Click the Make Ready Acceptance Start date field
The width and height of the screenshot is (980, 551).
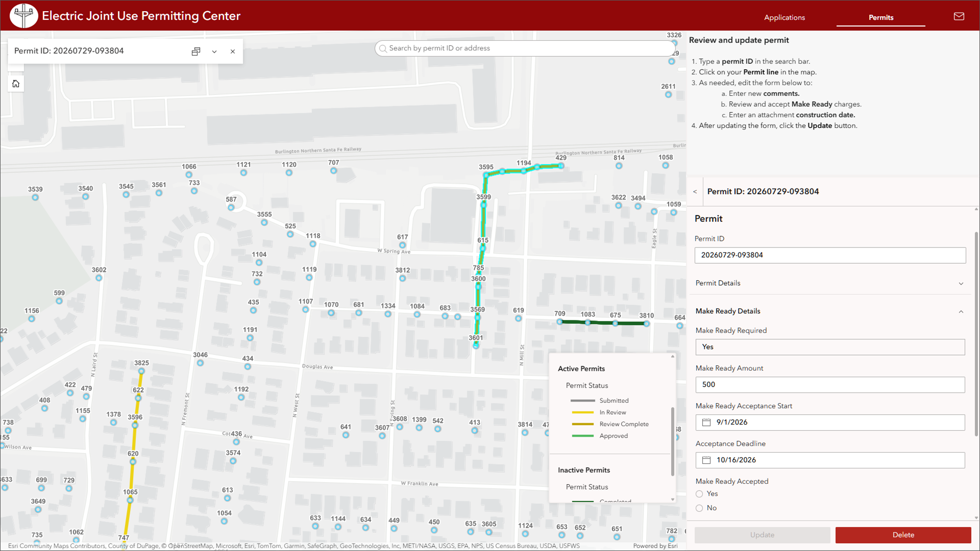(830, 422)
